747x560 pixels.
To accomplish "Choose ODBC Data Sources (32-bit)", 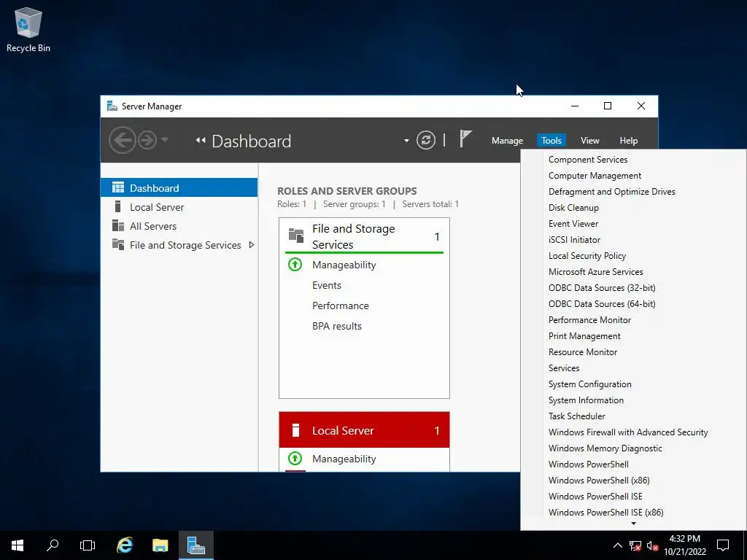I will coord(633,287).
